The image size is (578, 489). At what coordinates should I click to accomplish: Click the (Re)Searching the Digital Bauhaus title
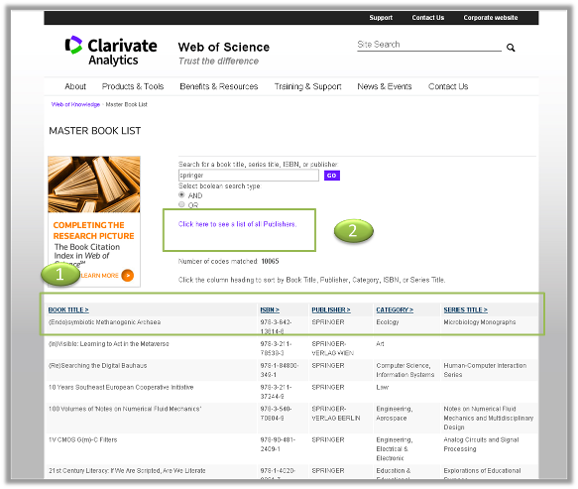98,366
